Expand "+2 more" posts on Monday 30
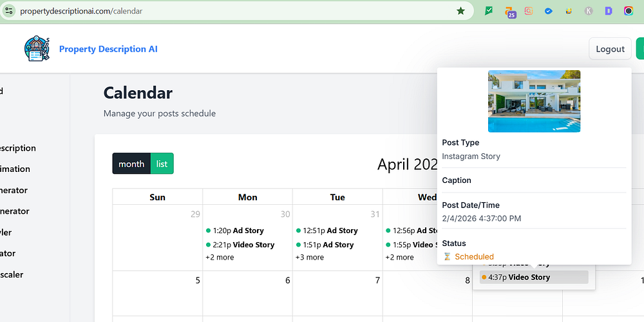The height and width of the screenshot is (322, 644). pyautogui.click(x=220, y=258)
